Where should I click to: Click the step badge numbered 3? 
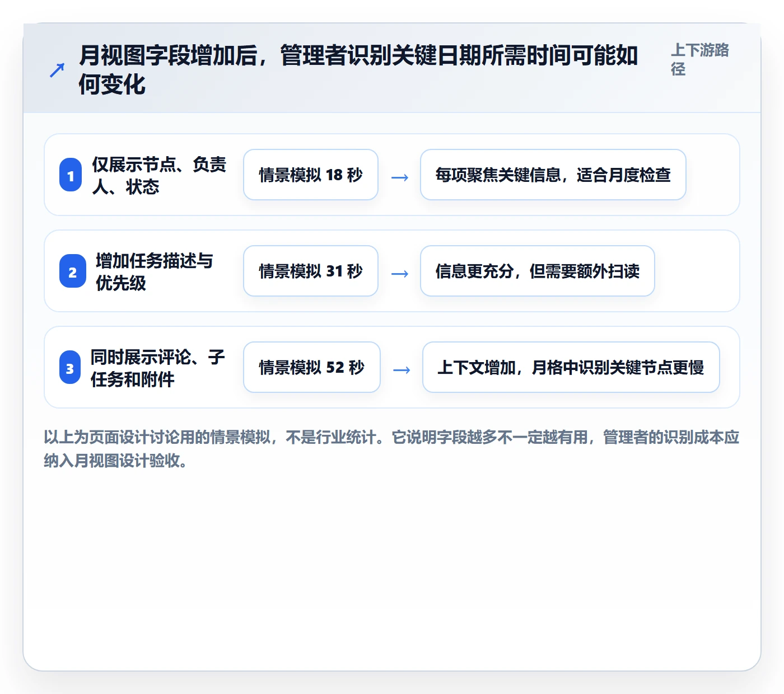point(70,368)
